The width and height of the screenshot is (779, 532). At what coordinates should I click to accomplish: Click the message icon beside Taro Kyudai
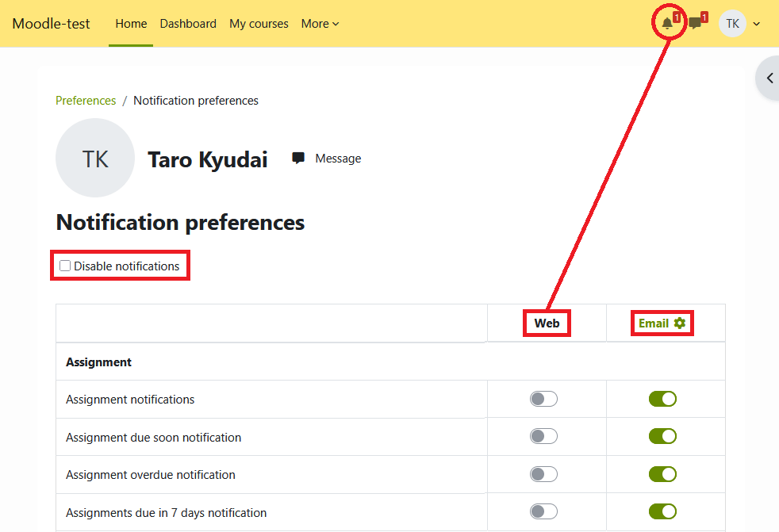pyautogui.click(x=298, y=159)
